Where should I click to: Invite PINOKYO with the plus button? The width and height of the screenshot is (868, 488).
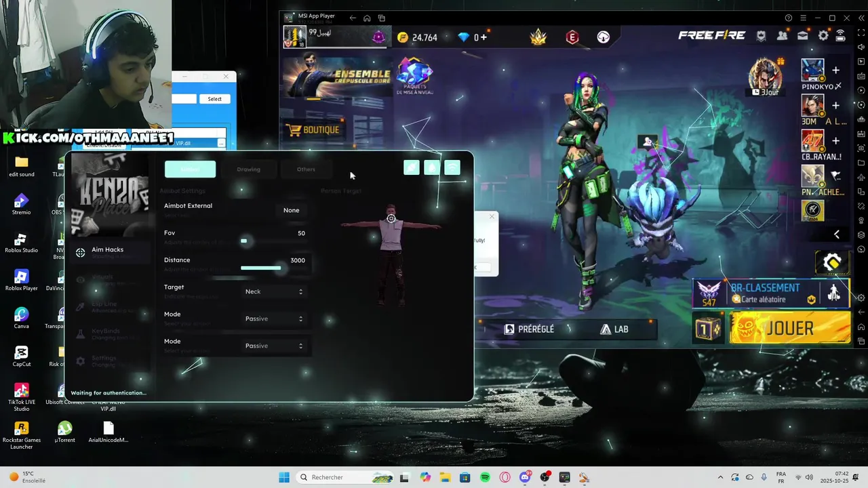(835, 70)
